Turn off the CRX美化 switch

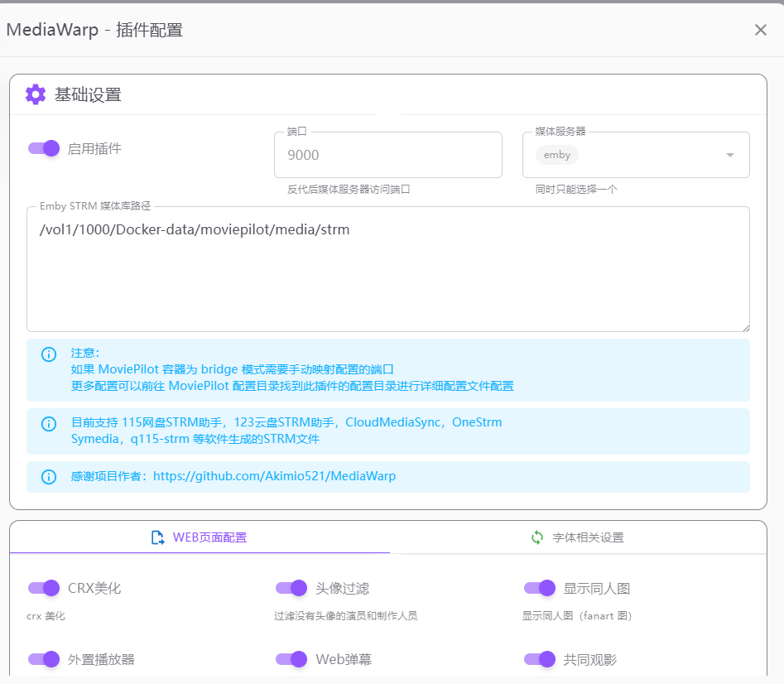pyautogui.click(x=44, y=589)
